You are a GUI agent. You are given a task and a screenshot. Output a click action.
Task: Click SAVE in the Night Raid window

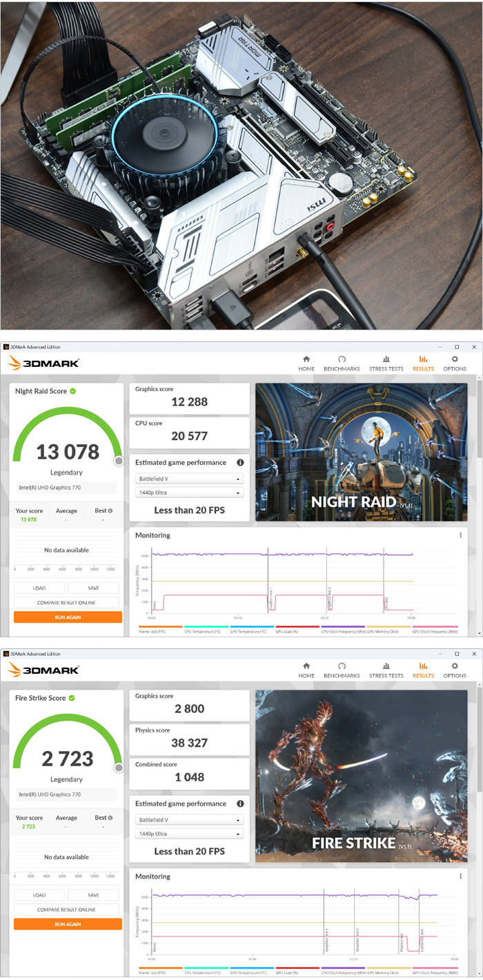tap(94, 588)
